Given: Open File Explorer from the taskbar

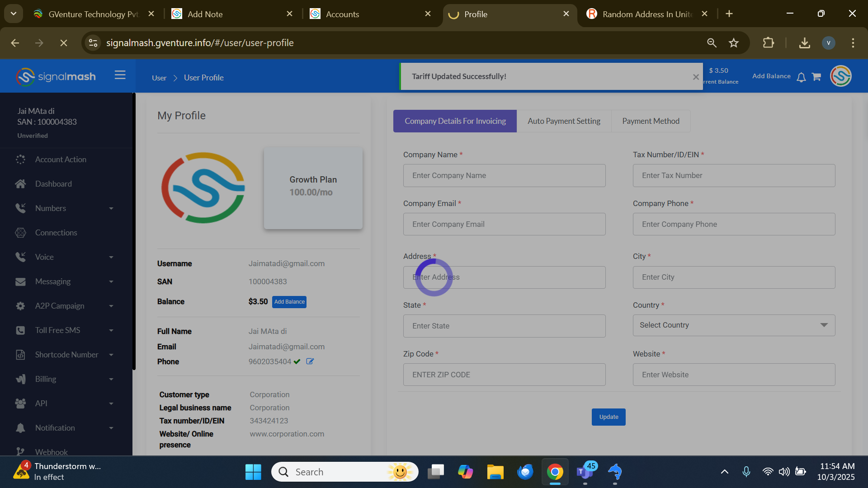Looking at the screenshot, I should [x=495, y=472].
